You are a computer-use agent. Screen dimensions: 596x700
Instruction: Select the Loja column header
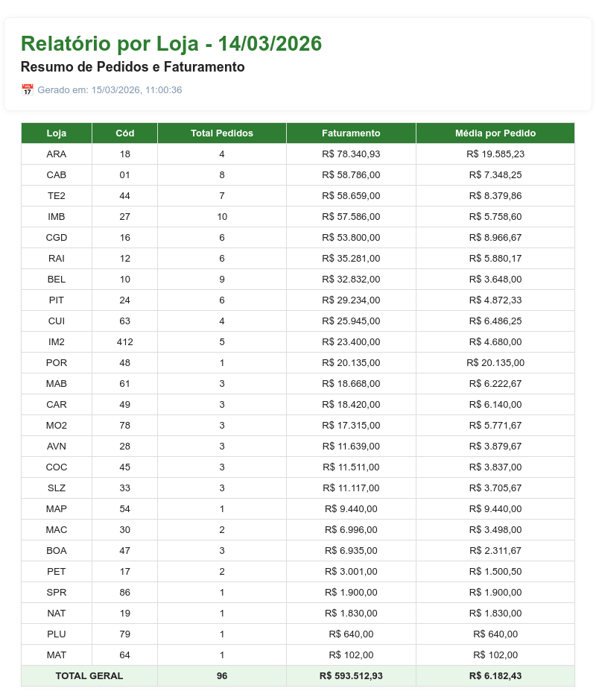(x=57, y=133)
